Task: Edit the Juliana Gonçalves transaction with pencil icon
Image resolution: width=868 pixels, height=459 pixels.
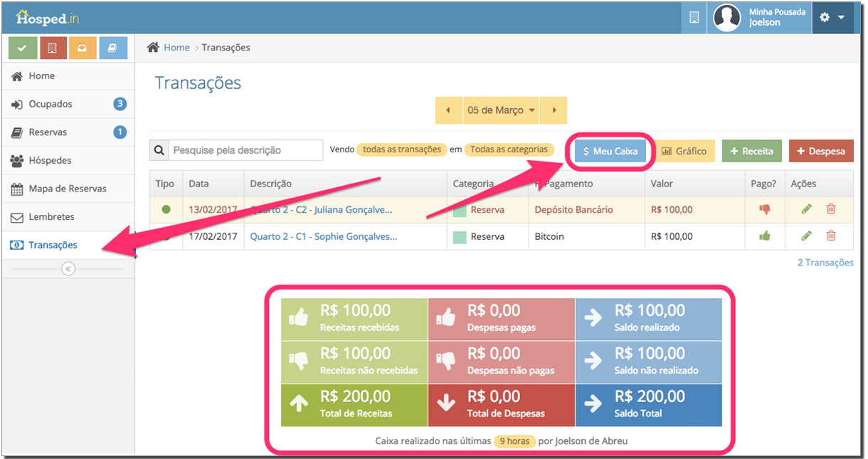Action: 806,209
